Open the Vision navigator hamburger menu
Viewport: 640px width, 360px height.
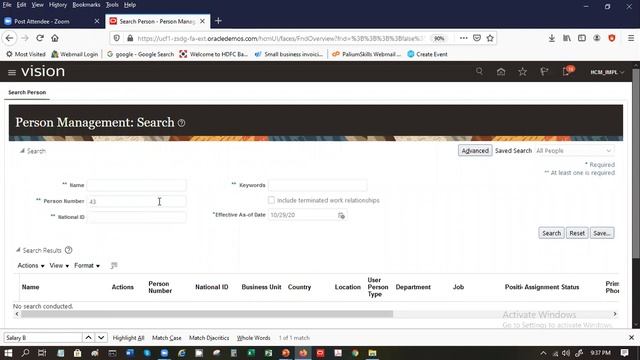pyautogui.click(x=12, y=72)
